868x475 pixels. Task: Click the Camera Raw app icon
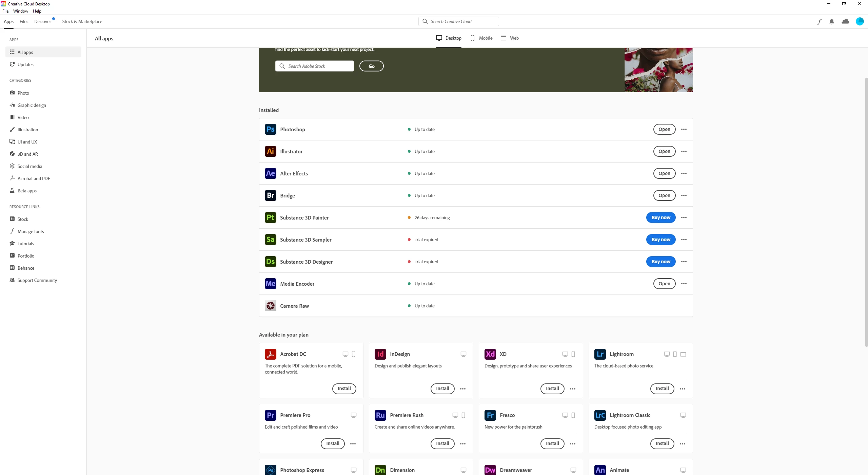coord(270,306)
